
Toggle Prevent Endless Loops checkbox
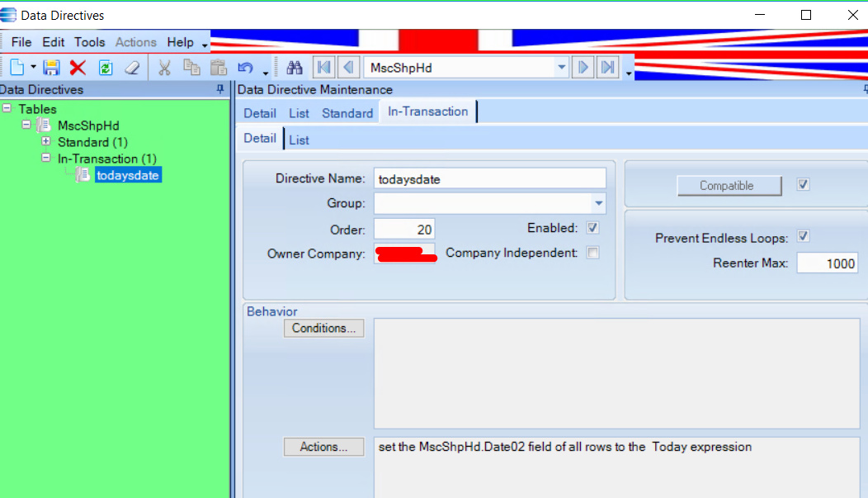[803, 236]
